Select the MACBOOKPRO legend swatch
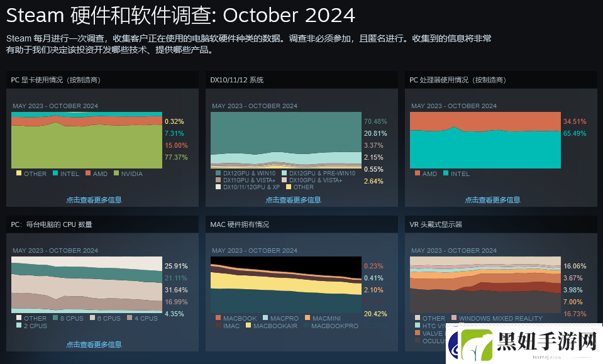603x364 pixels. [x=306, y=325]
